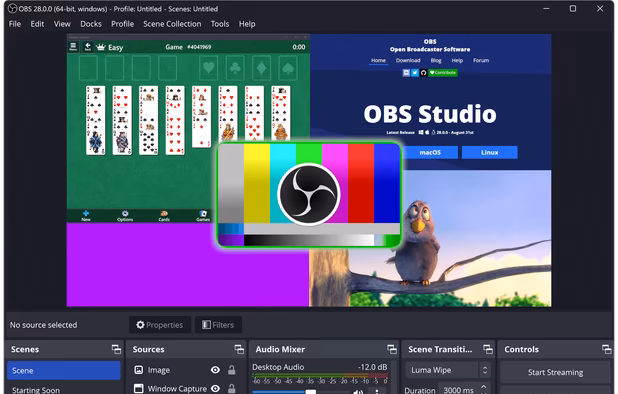Hide the Window Capture source eye icon
Screen dimensions: 618x394
pyautogui.click(x=215, y=388)
